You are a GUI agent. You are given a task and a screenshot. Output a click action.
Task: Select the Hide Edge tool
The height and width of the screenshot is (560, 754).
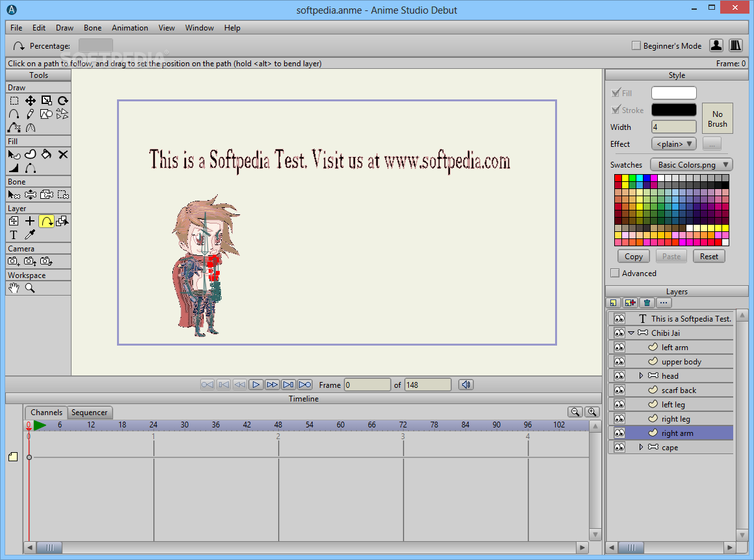tap(31, 168)
